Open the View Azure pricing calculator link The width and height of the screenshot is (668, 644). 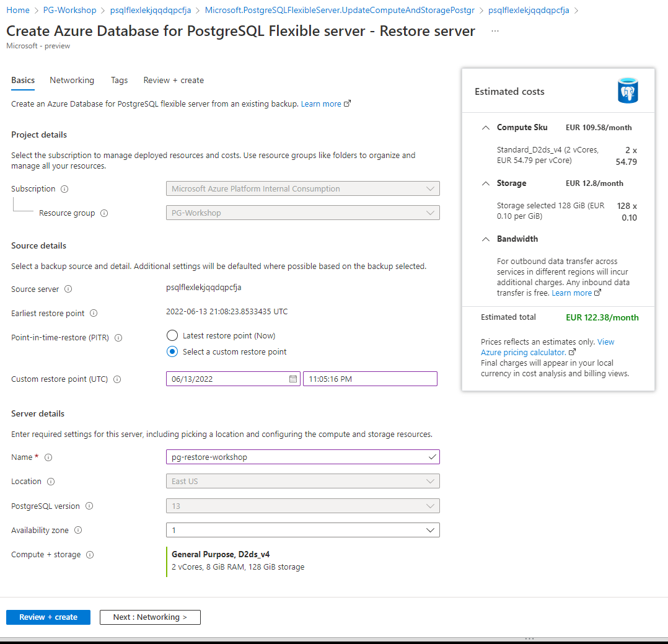[523, 351]
